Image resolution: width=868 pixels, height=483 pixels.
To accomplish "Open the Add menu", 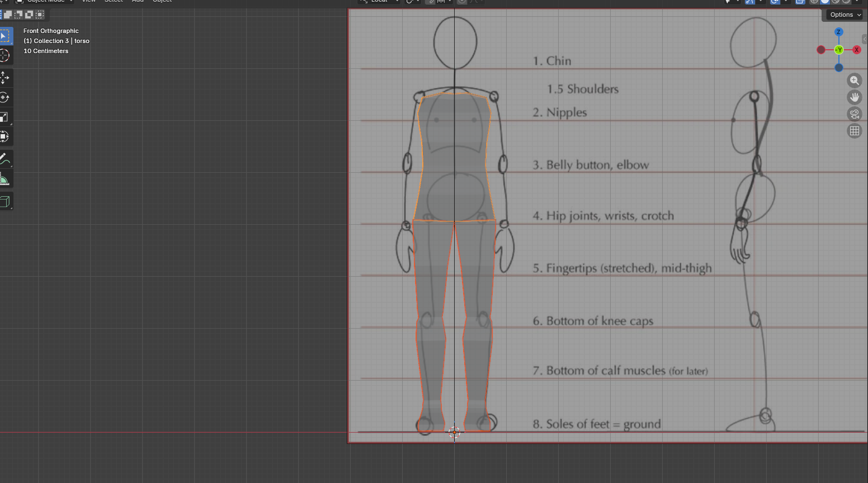I will click(138, 1).
